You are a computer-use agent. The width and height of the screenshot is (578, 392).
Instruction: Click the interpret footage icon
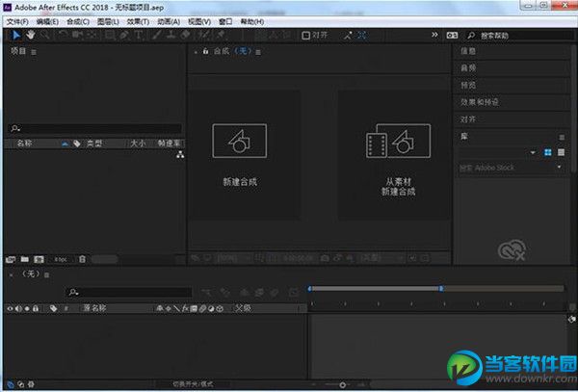11,259
